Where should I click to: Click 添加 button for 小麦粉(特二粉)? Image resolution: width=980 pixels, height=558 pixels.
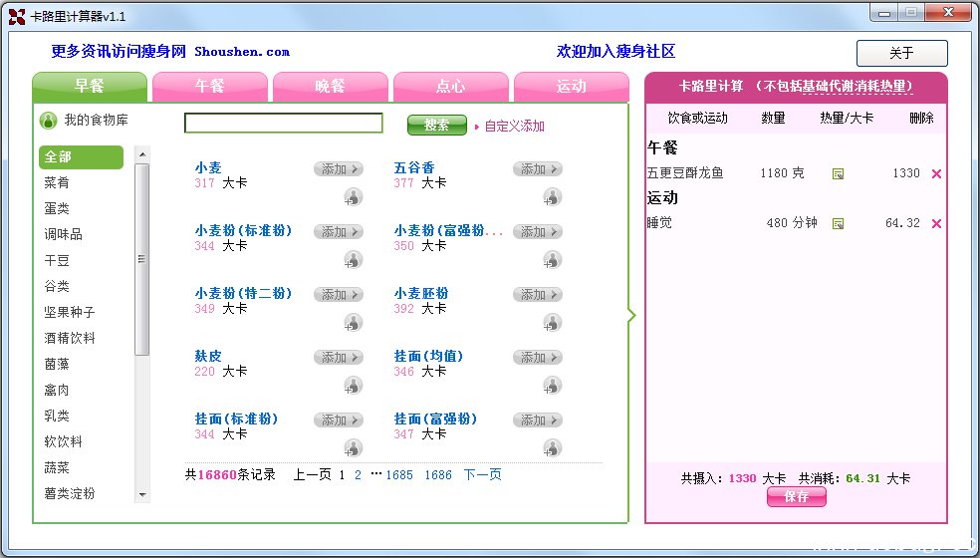tap(339, 294)
